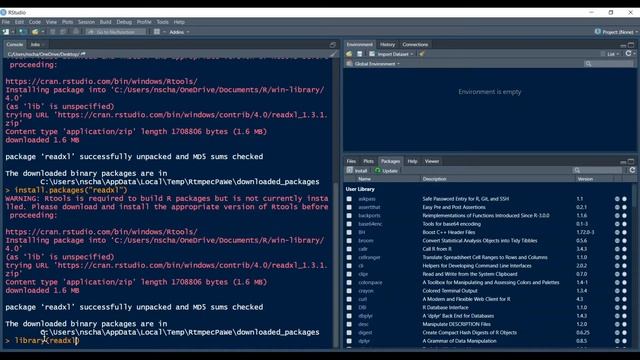Open the List view dropdown

click(x=610, y=54)
